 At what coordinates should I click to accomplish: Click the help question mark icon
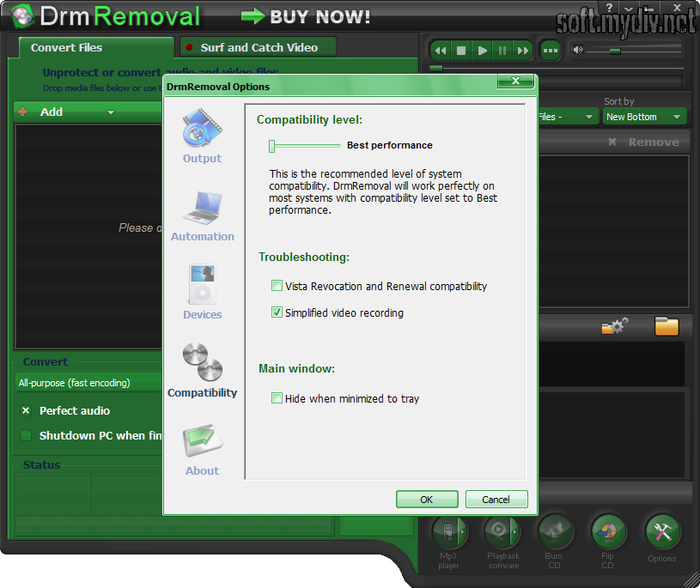609,7
